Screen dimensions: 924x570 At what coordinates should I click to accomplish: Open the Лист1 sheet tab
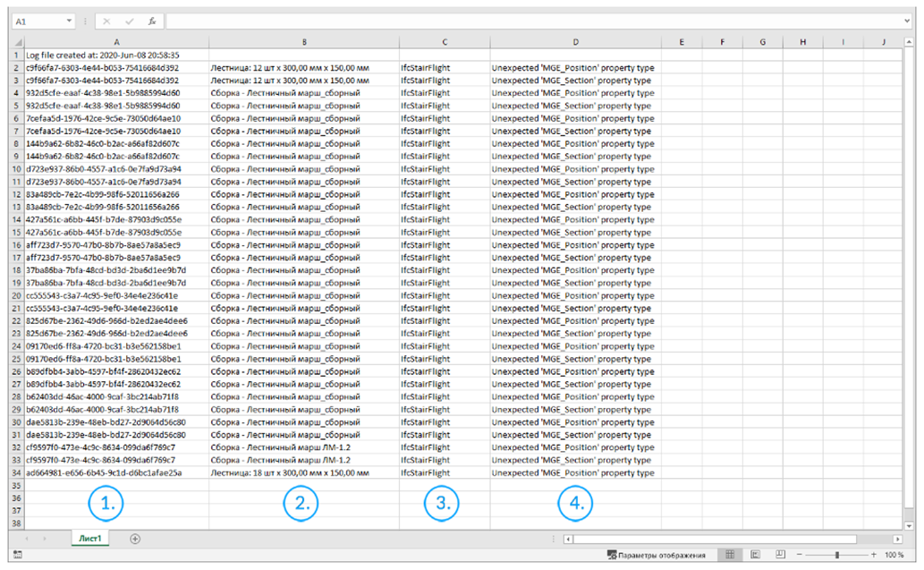92,539
